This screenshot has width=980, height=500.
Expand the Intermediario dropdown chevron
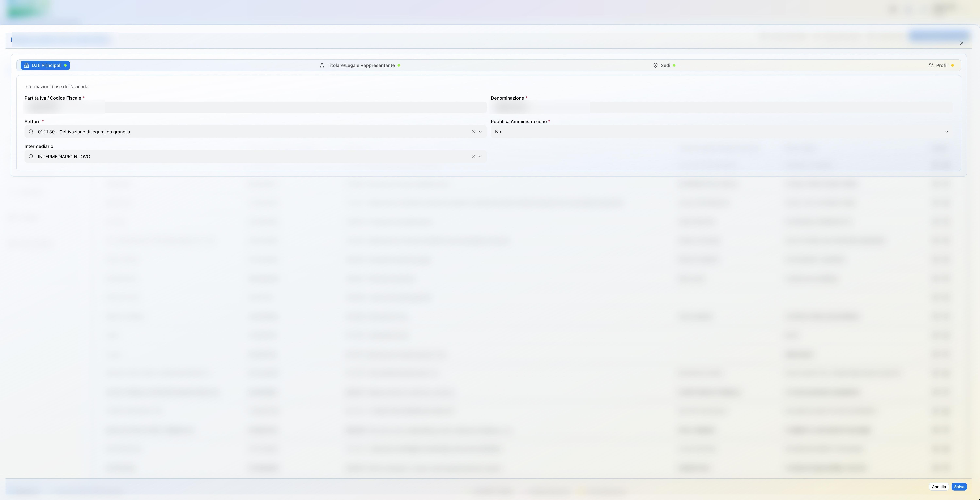coord(480,157)
